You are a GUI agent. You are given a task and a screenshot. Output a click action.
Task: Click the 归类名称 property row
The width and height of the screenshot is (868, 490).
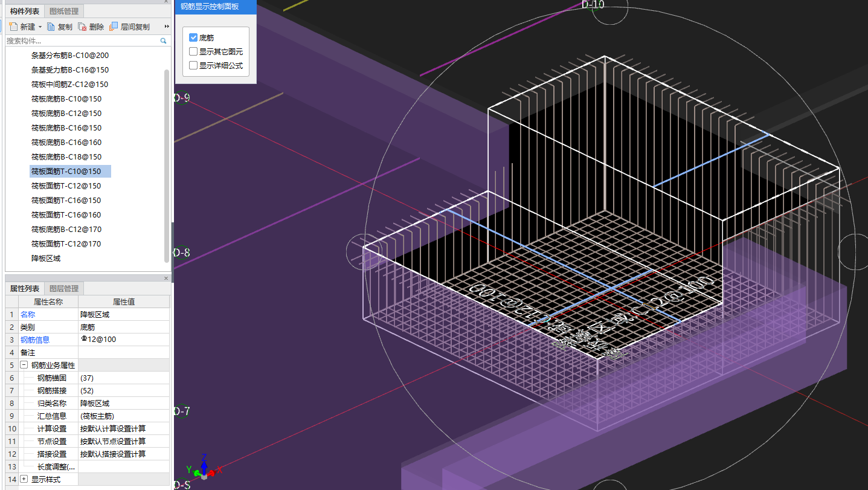coord(88,403)
